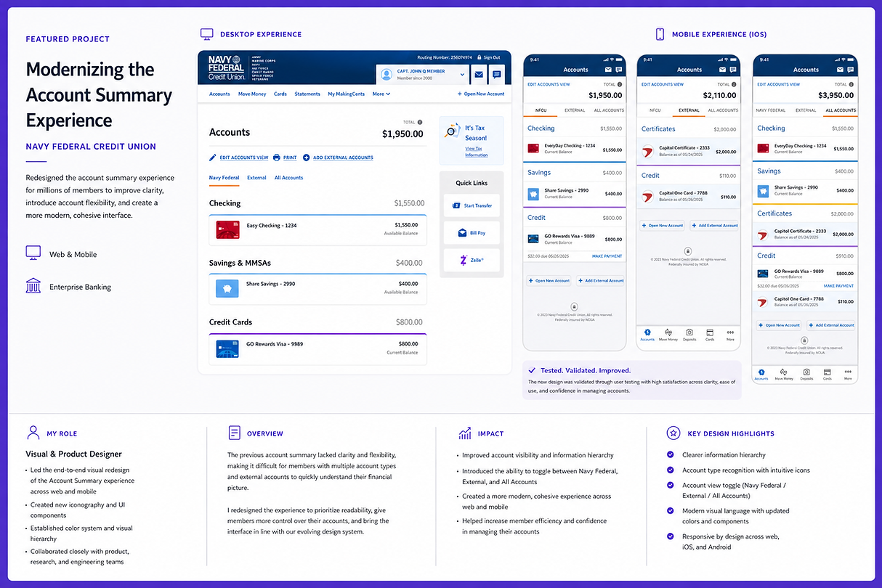Click the Add External Accounts plus icon

(307, 158)
